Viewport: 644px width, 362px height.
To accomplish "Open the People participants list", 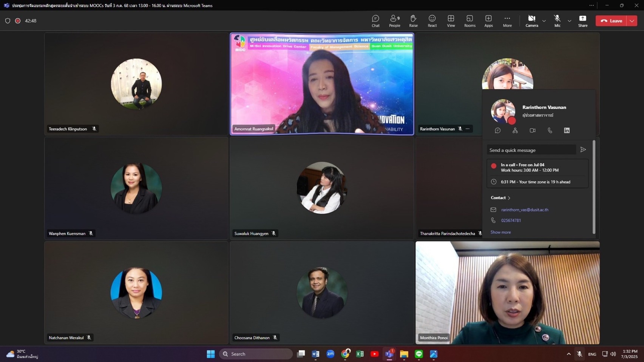I will [394, 21].
